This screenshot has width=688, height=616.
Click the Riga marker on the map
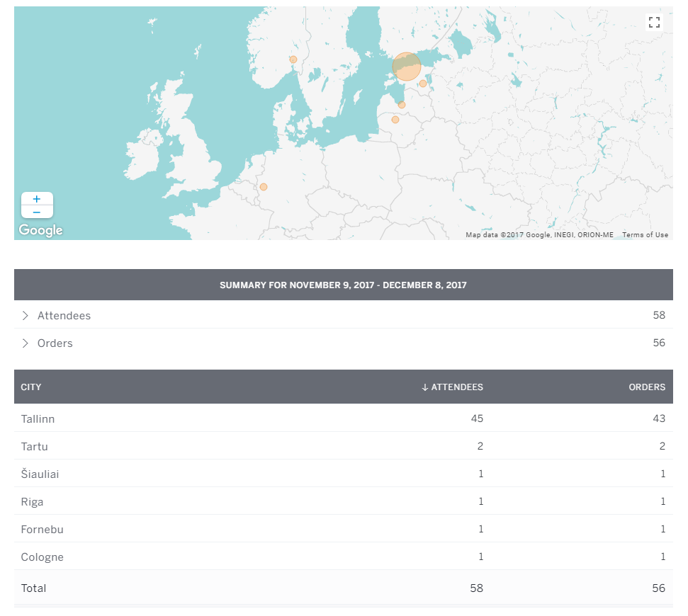402,105
